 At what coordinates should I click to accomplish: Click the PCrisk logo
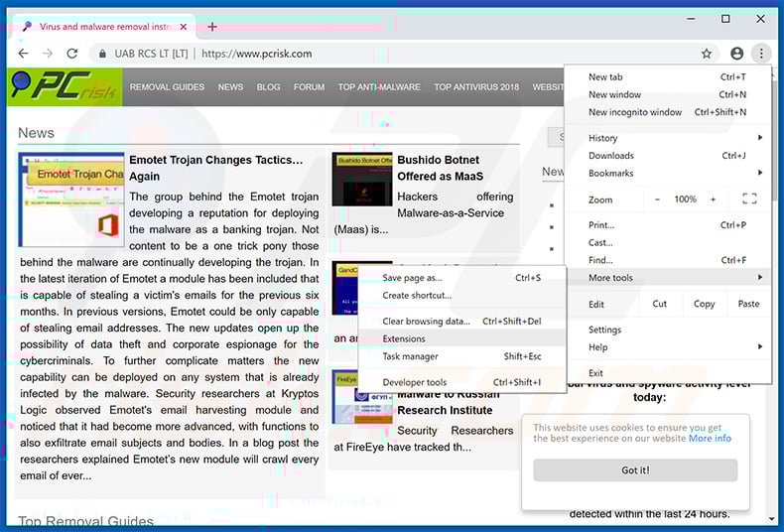65,87
